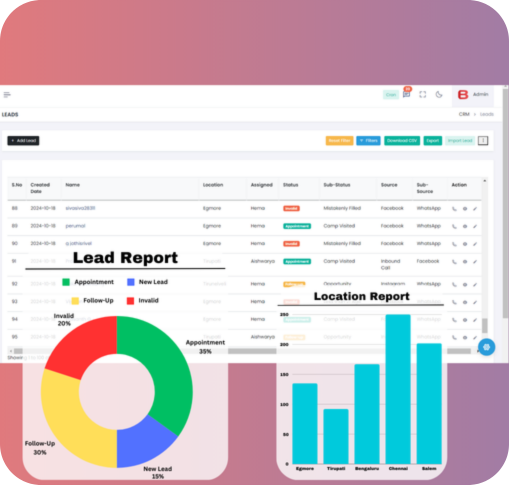The height and width of the screenshot is (485, 509).
Task: Call lead perumal using phone icon
Action: [x=454, y=226]
